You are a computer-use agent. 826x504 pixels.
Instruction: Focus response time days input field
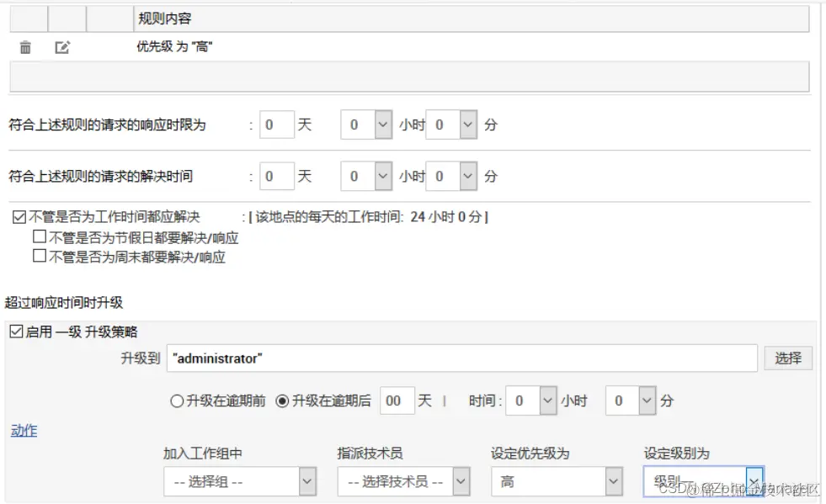(x=276, y=125)
